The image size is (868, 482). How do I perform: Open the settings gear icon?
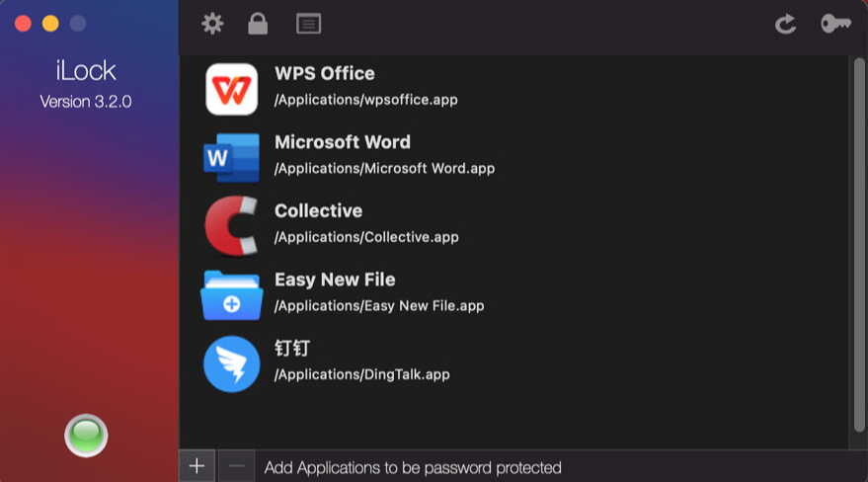tap(212, 24)
